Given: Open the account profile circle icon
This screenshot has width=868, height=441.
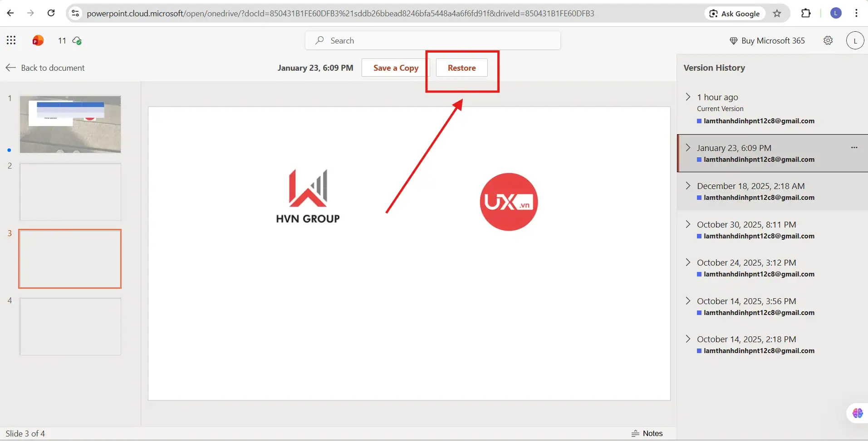Looking at the screenshot, I should [x=855, y=40].
